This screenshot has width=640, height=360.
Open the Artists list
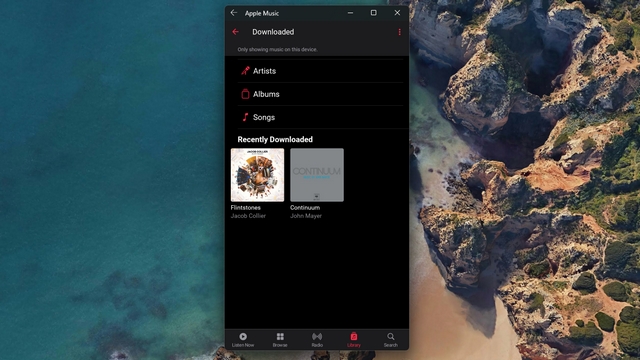[x=320, y=71]
